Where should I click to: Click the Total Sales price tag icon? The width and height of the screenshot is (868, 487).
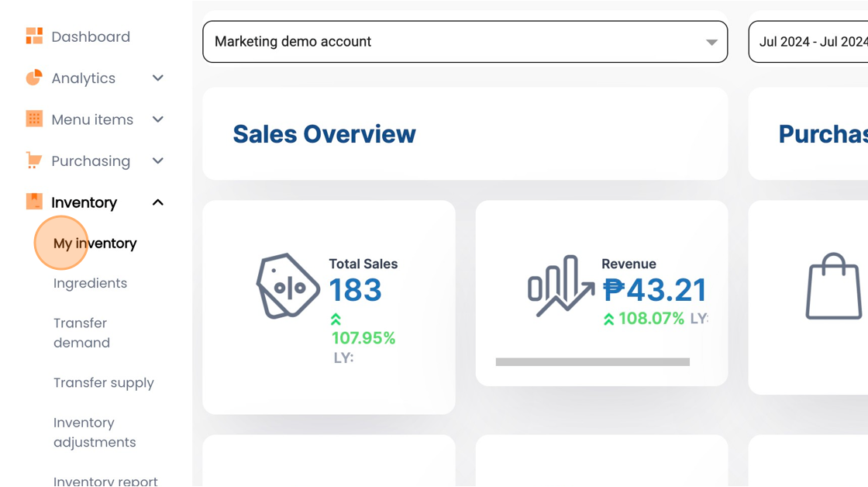pyautogui.click(x=288, y=286)
